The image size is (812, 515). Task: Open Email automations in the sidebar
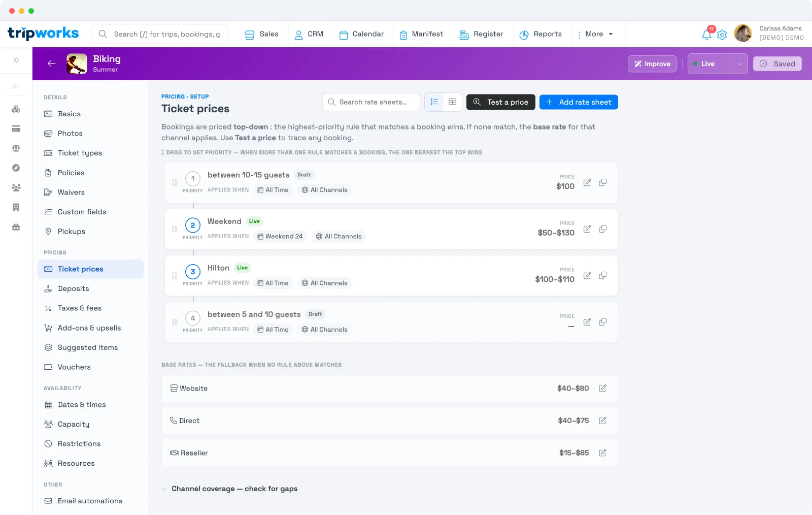90,501
